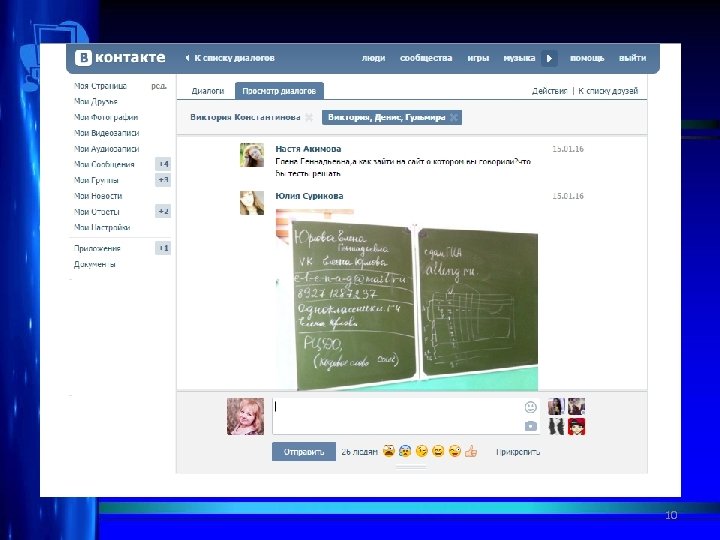
Task: Open Мои Настройки in sidebar
Action: pyautogui.click(x=102, y=227)
